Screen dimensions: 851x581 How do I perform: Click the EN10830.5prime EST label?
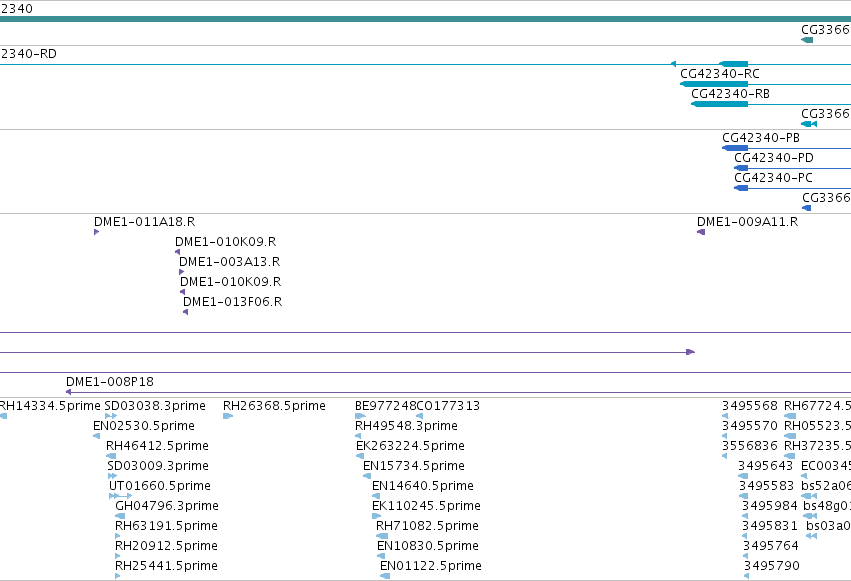[x=428, y=546]
